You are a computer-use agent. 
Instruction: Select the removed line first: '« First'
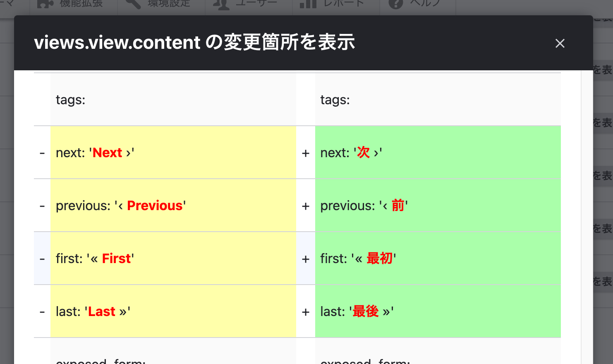click(x=173, y=259)
